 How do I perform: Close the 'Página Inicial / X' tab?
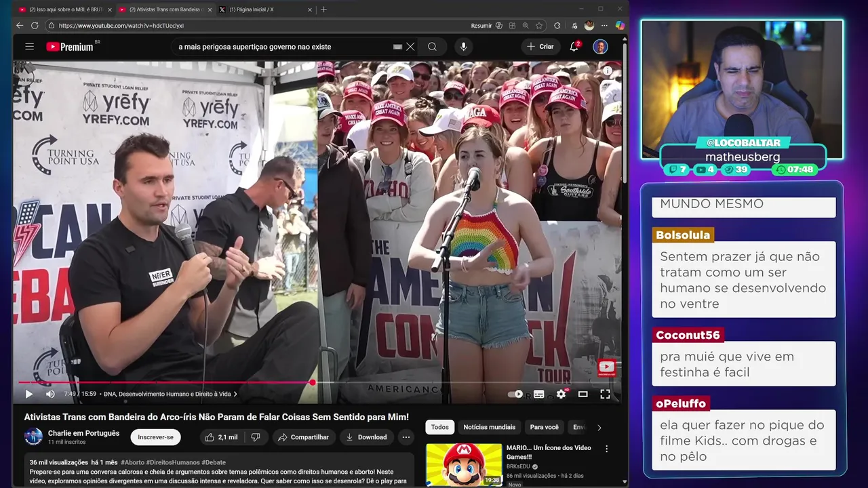[x=310, y=9]
